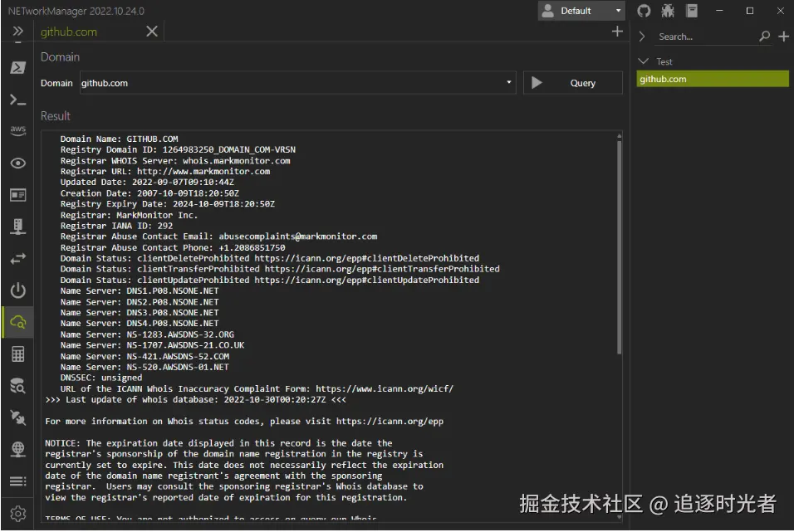The height and width of the screenshot is (532, 794).
Task: Add a new Whois tab
Action: [x=617, y=32]
